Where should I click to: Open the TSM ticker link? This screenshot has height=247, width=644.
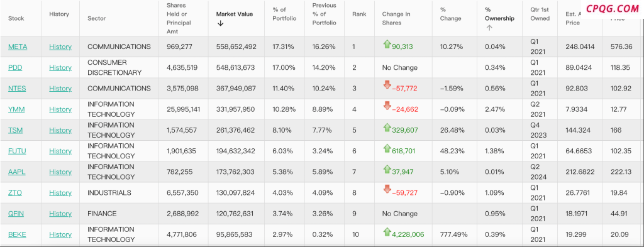(15, 131)
